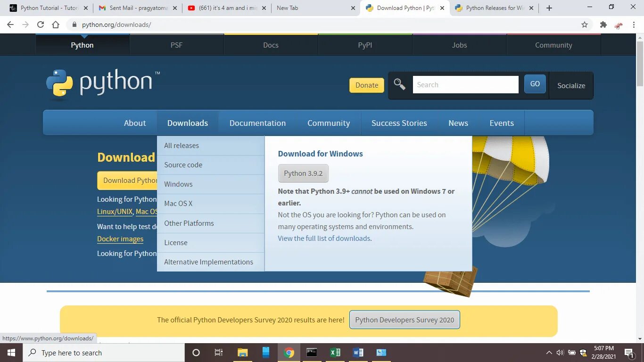Screen dimensions: 644x362
Task: Open the Windows Start menu
Action: [11, 353]
